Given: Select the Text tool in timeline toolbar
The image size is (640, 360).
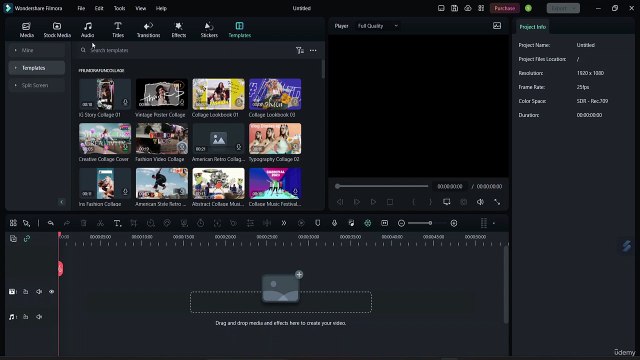Looking at the screenshot, I should (117, 223).
